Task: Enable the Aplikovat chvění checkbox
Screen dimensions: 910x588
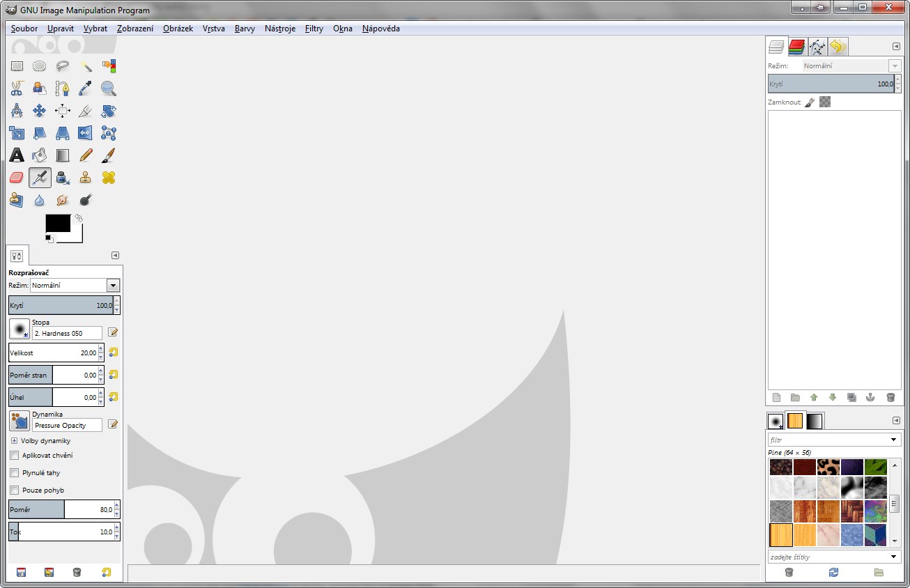Action: tap(15, 456)
